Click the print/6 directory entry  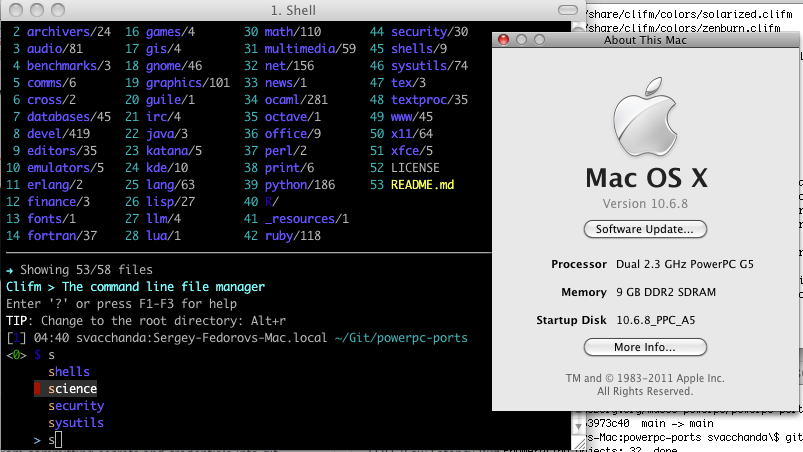[289, 167]
